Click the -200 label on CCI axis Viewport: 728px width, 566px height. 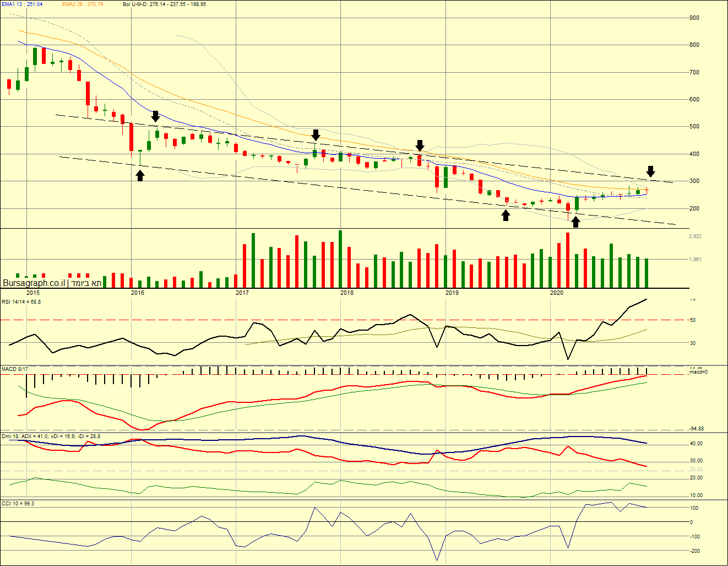[x=695, y=551]
